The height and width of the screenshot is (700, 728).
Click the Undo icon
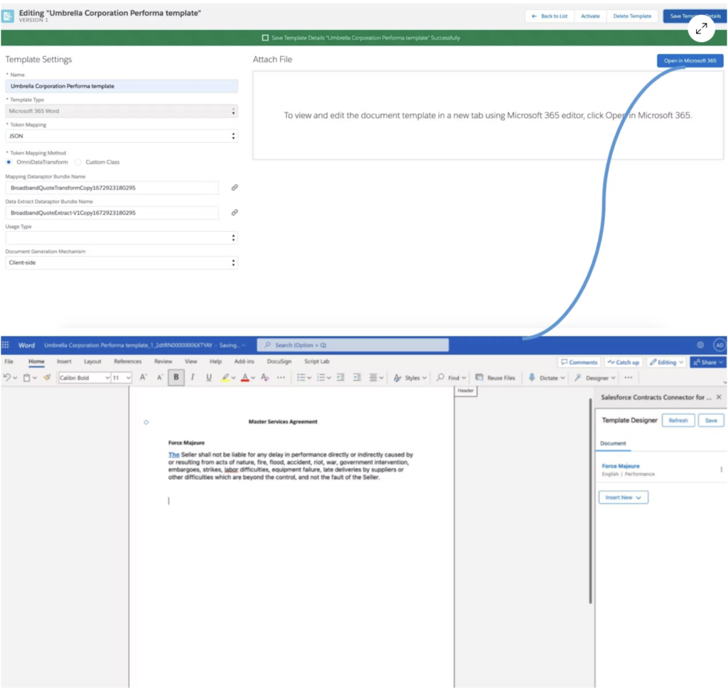pyautogui.click(x=7, y=376)
